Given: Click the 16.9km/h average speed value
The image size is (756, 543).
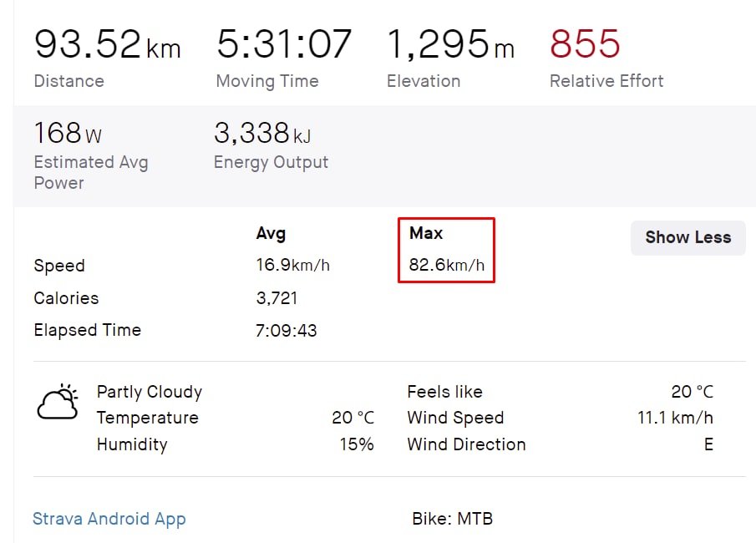Looking at the screenshot, I should (x=292, y=266).
